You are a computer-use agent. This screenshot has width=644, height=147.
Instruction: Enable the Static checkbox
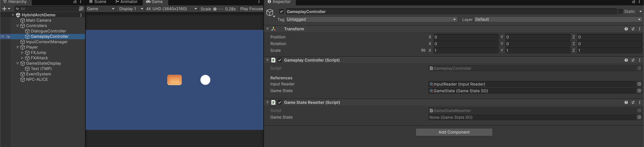[620, 12]
